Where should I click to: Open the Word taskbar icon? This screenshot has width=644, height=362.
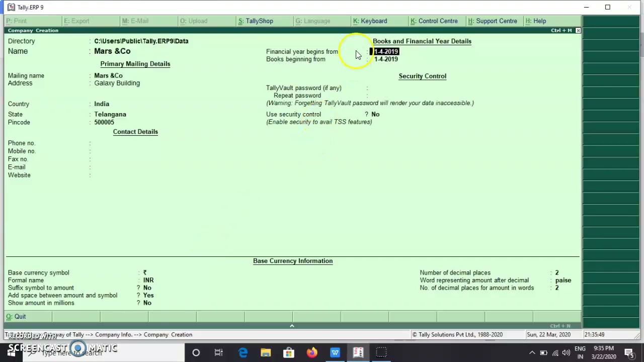click(335, 352)
